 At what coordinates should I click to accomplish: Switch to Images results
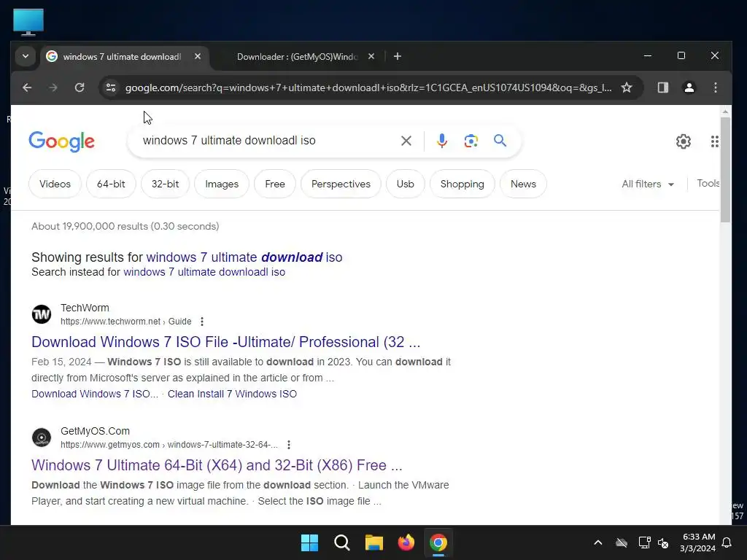(x=222, y=184)
